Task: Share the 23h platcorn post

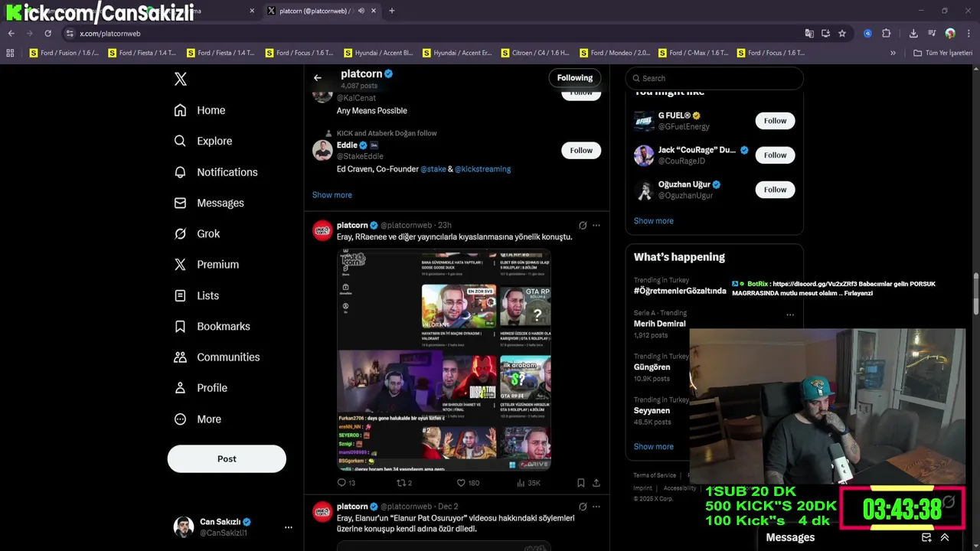Action: coord(596,483)
